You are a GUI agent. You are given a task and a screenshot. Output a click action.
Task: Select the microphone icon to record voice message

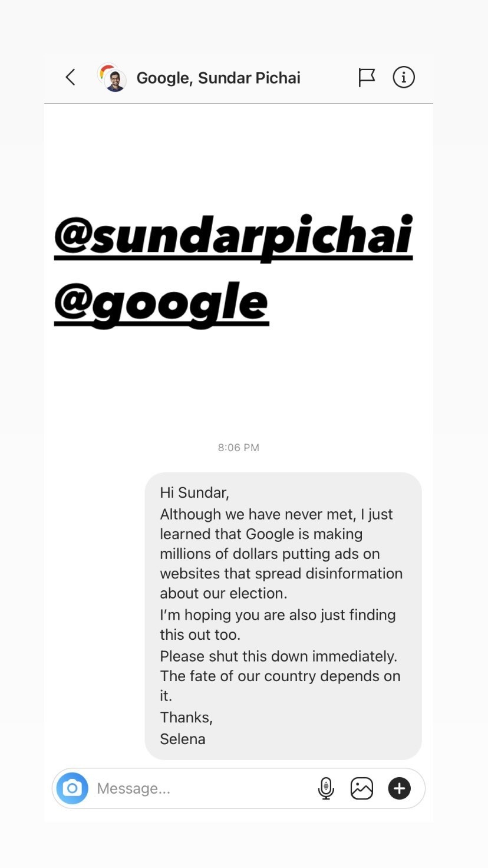[x=327, y=788]
